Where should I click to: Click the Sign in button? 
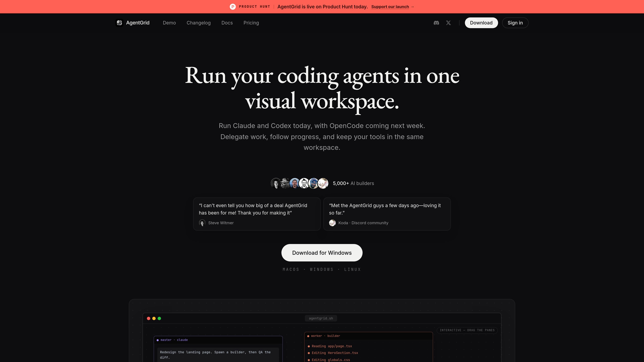click(515, 23)
